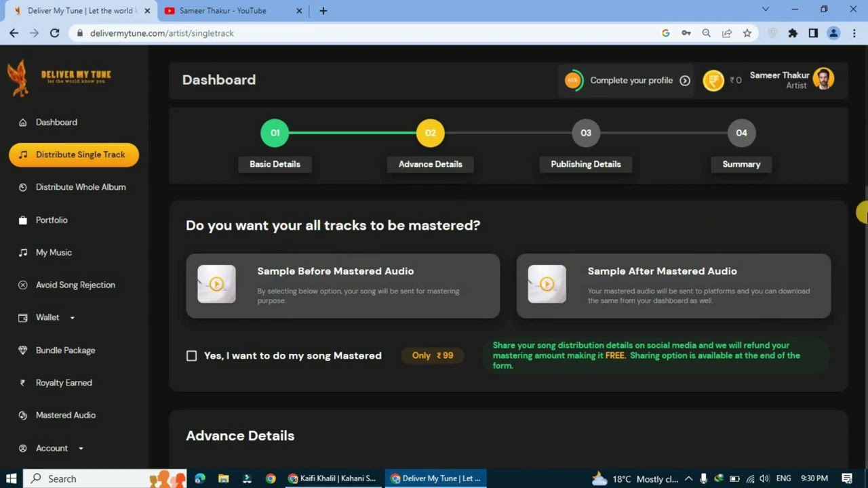The image size is (868, 488).
Task: Click the Avoid Song Rejection circle-x icon
Action: coord(22,285)
